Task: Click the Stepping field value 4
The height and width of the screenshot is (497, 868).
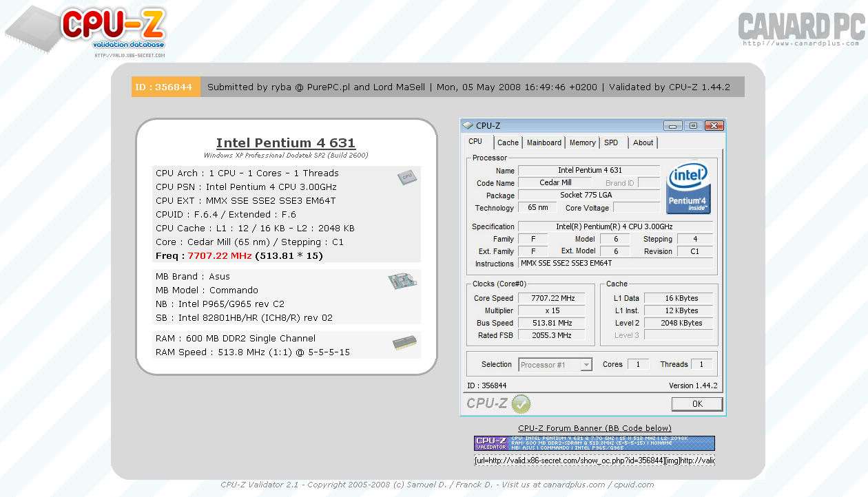Action: pos(694,239)
